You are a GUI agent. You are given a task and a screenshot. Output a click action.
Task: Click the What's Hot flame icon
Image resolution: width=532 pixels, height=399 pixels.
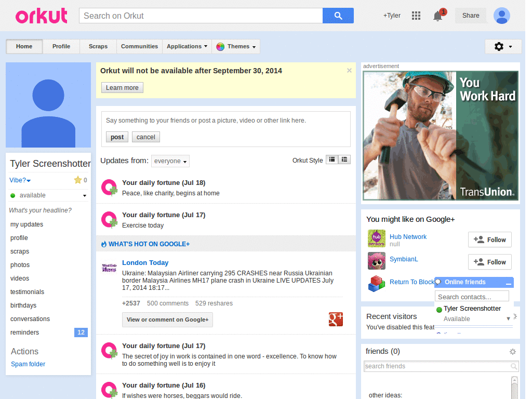(x=104, y=244)
